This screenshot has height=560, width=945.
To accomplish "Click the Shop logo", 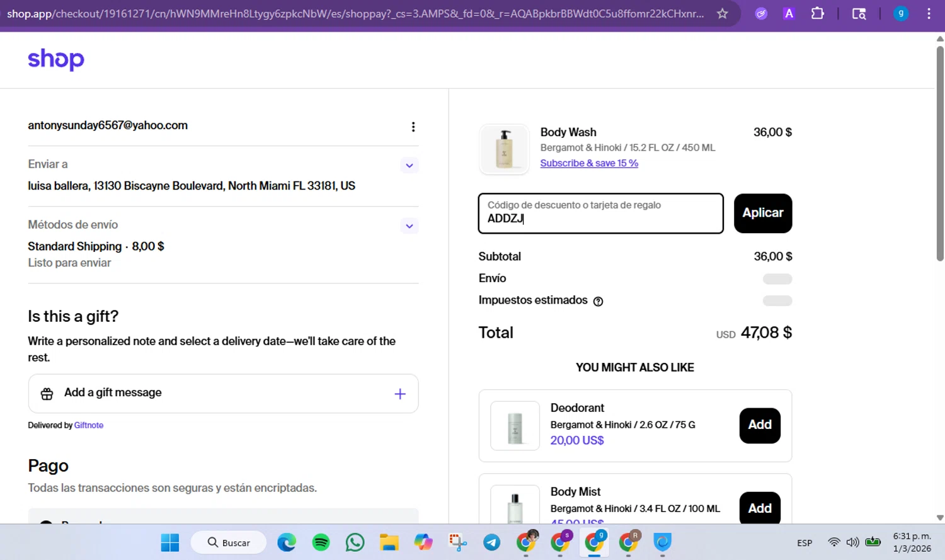I will point(56,59).
